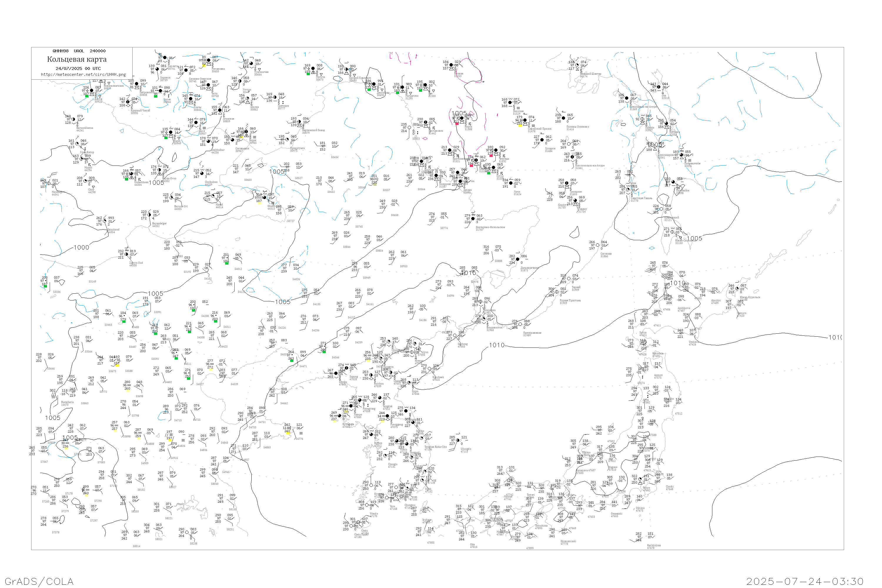This screenshot has height=588, width=882.
Task: Click the Кольцевая карта map title
Action: click(x=77, y=59)
